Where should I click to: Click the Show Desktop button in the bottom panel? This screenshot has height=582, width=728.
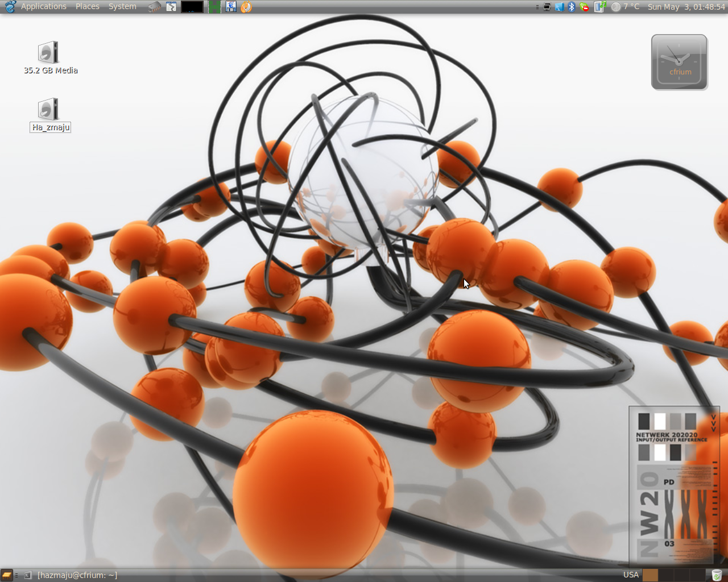click(x=7, y=575)
